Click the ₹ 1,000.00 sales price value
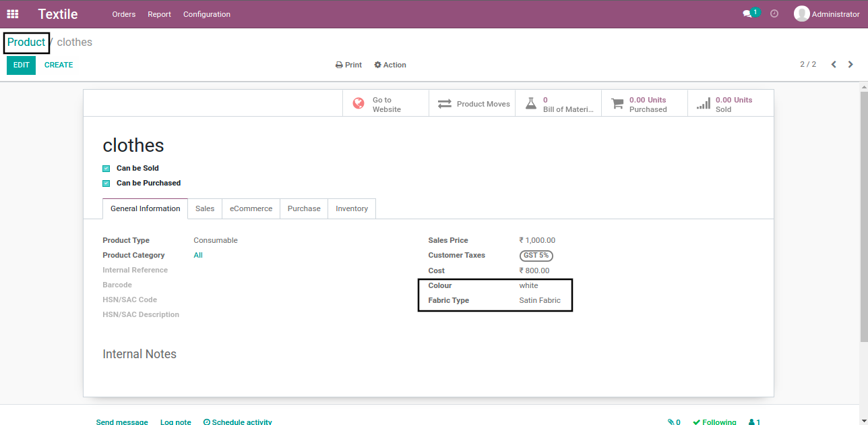The width and height of the screenshot is (868, 425). pyautogui.click(x=537, y=241)
